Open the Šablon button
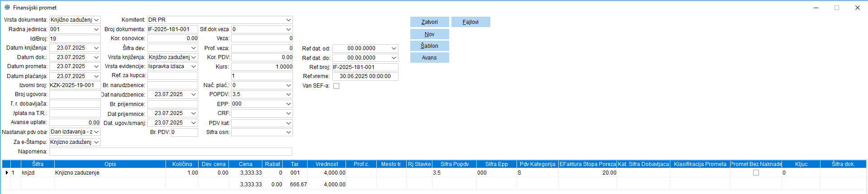 pyautogui.click(x=429, y=46)
